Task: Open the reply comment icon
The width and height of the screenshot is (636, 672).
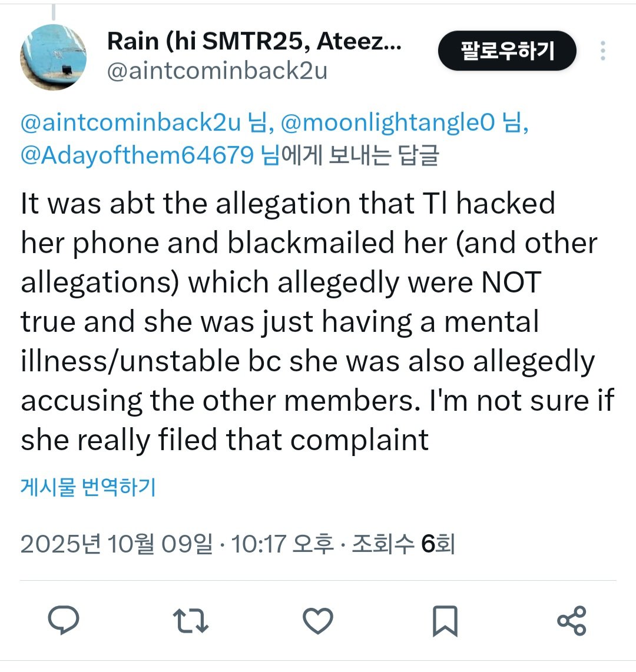Action: 64,620
